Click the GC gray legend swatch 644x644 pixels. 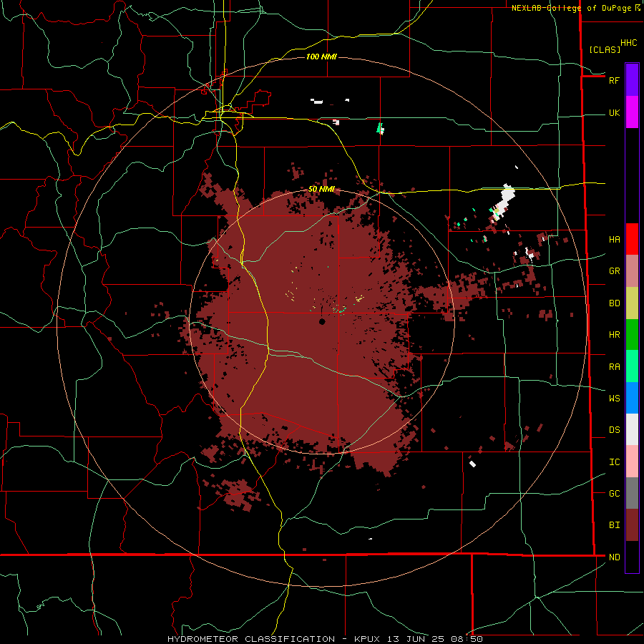(632, 493)
